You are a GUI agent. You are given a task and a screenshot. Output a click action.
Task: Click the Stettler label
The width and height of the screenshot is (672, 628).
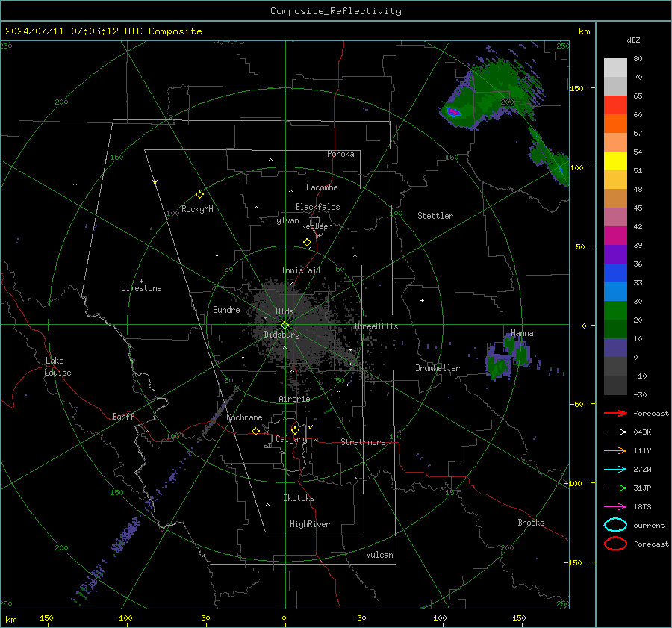pos(435,216)
